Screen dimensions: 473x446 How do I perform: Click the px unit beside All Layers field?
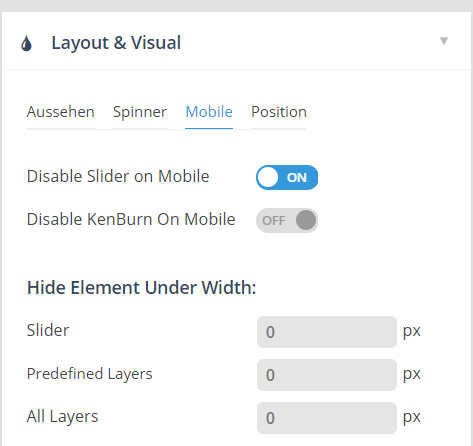tap(412, 418)
